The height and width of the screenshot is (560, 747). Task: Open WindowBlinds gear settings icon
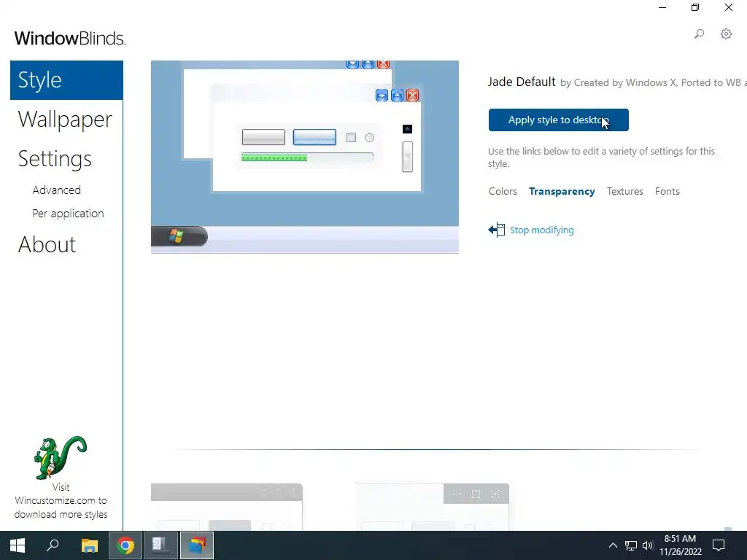point(726,34)
